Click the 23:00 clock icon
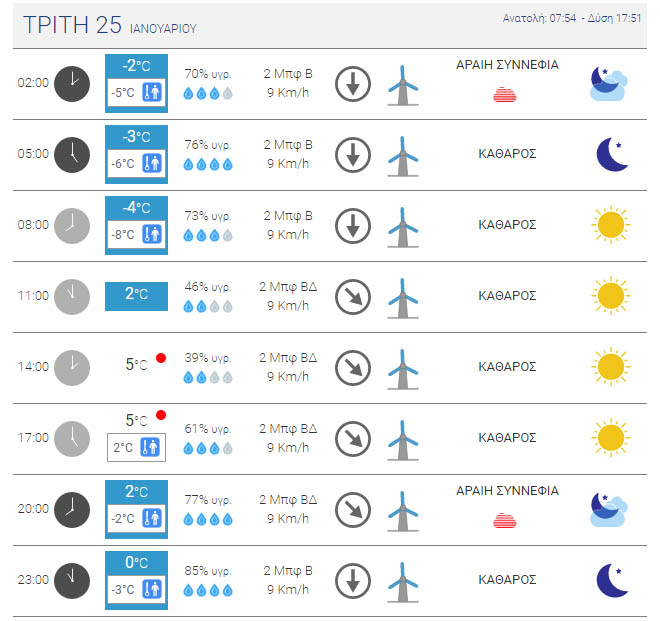 pos(71,580)
